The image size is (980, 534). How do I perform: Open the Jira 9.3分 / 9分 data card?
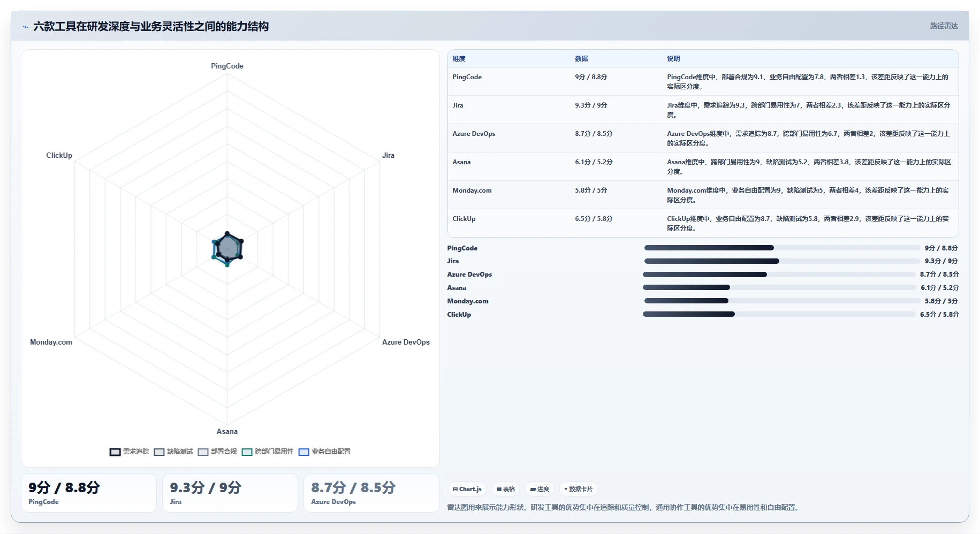[230, 493]
